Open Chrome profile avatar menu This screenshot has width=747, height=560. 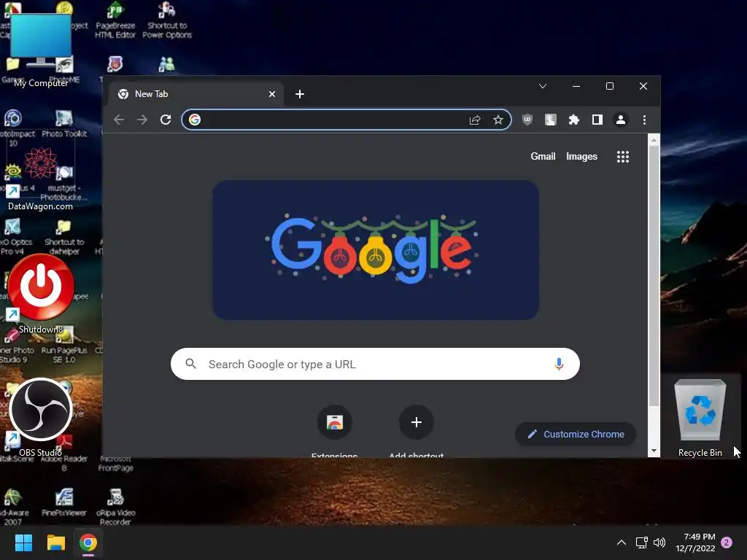pyautogui.click(x=620, y=120)
